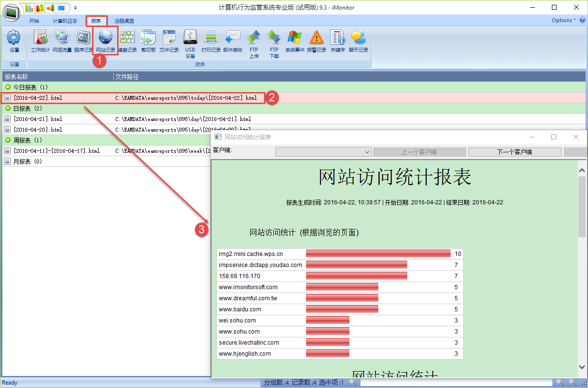
Task: Click the impservice.dictapp.youdao.com site entry
Action: tap(260, 265)
